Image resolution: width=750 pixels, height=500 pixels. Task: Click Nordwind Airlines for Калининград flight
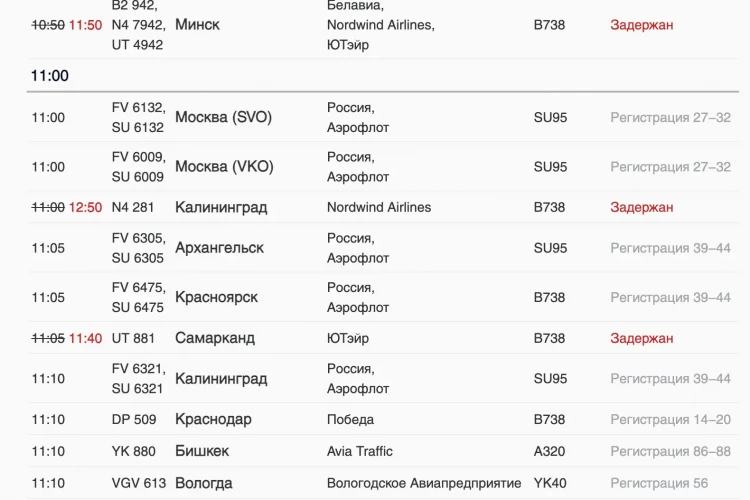click(x=379, y=207)
